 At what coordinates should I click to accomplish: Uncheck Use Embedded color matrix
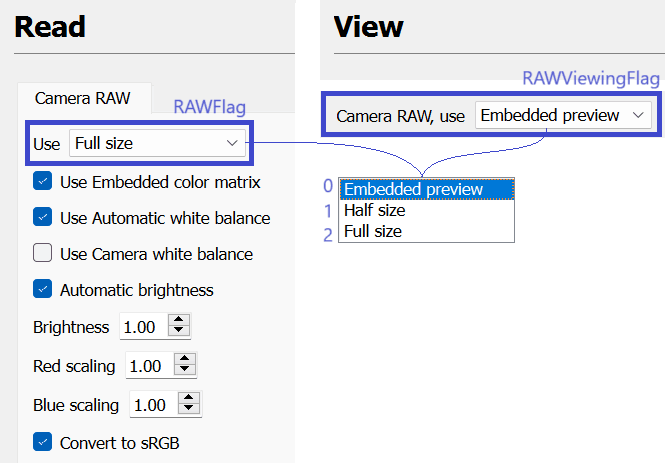pyautogui.click(x=42, y=181)
